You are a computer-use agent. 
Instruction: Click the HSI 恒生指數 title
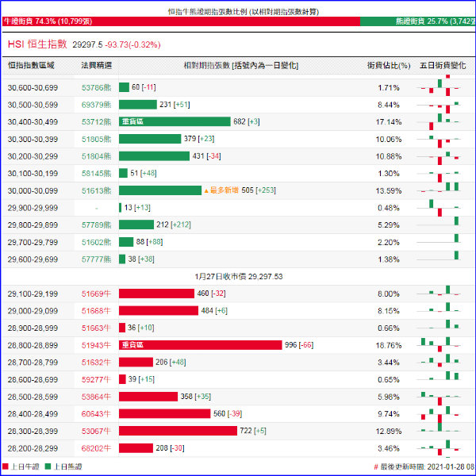pos(37,44)
